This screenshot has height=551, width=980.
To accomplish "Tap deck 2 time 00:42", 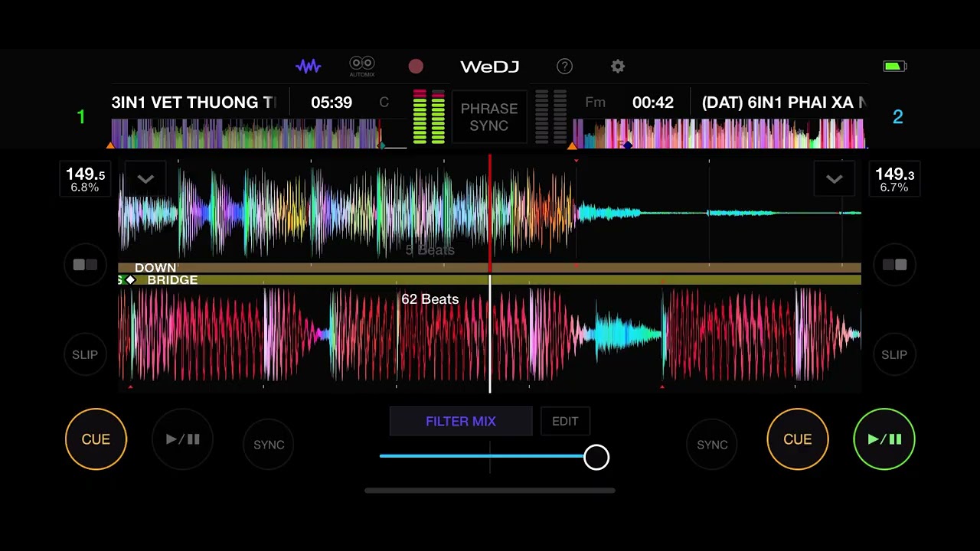I will click(x=653, y=103).
